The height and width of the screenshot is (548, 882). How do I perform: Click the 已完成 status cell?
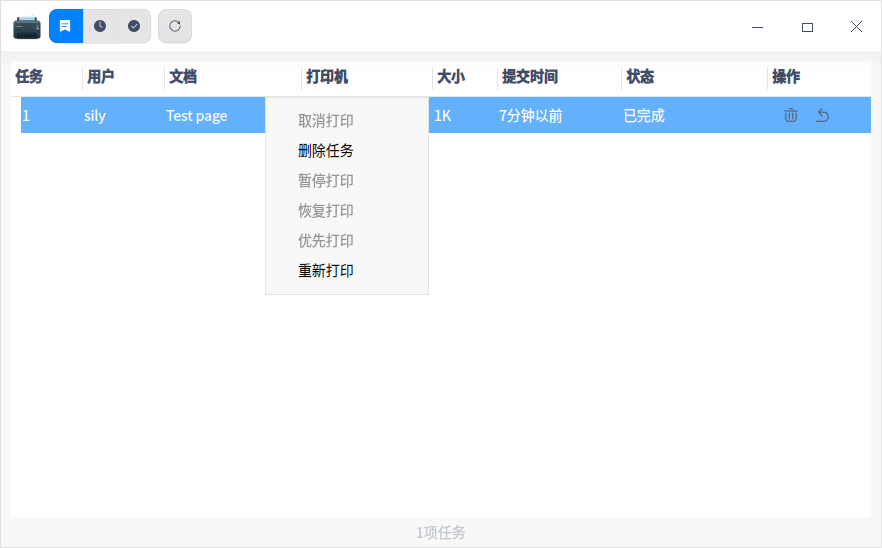(644, 115)
